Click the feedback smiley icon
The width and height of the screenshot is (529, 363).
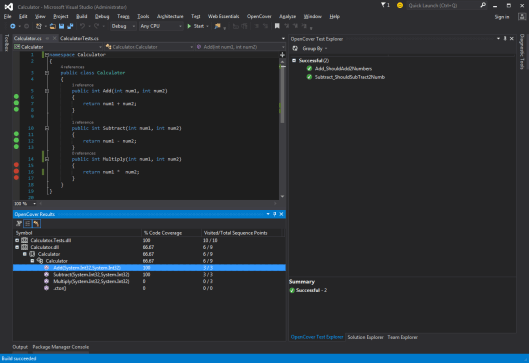tap(400, 5)
